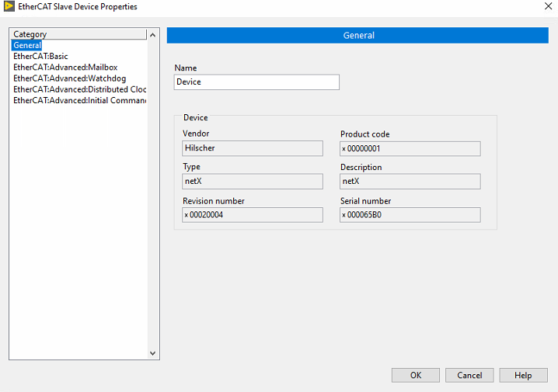The height and width of the screenshot is (392, 558).
Task: Close the EtherCAT Slave Device Properties dialog
Action: (x=549, y=6)
